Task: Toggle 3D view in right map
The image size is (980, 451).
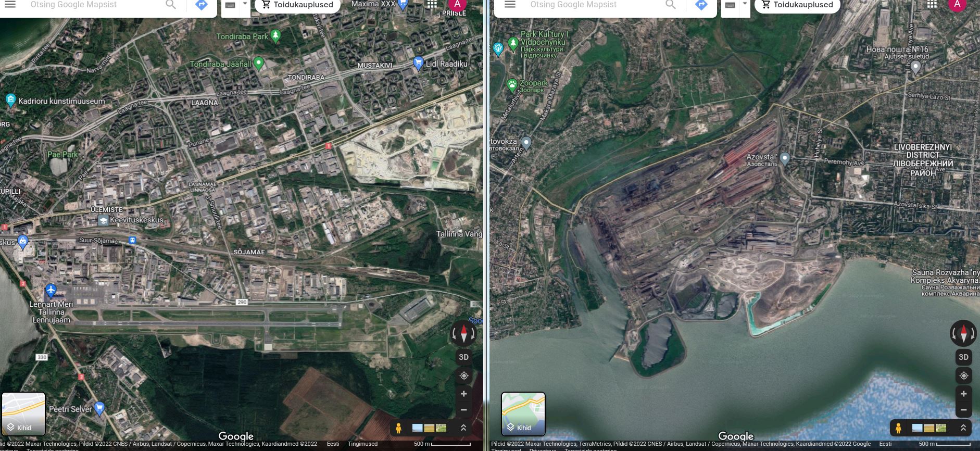Action: click(x=963, y=357)
